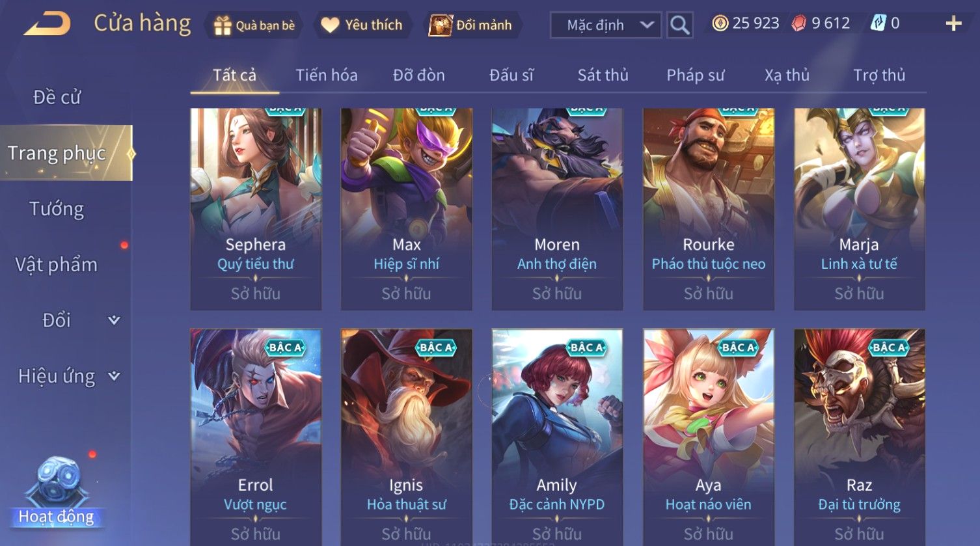Select the Sát thủ tab
The height and width of the screenshot is (546, 980).
click(x=603, y=75)
